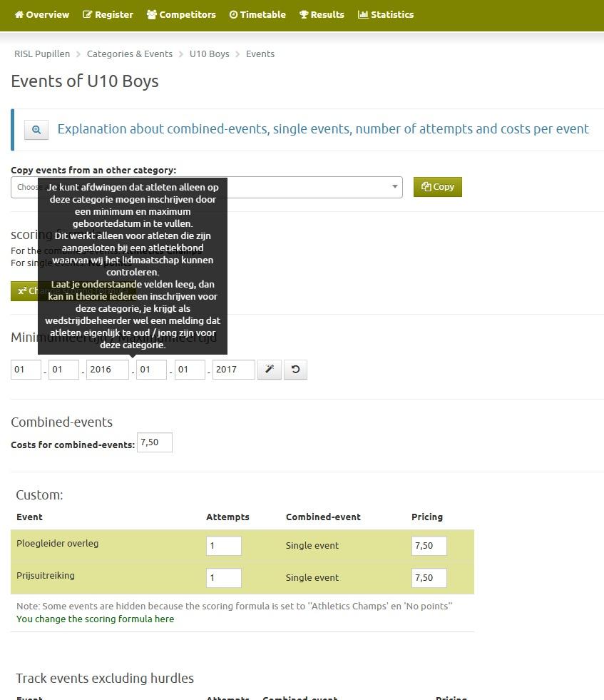Click the U10 Boys breadcrumb
604x700 pixels.
click(x=209, y=54)
